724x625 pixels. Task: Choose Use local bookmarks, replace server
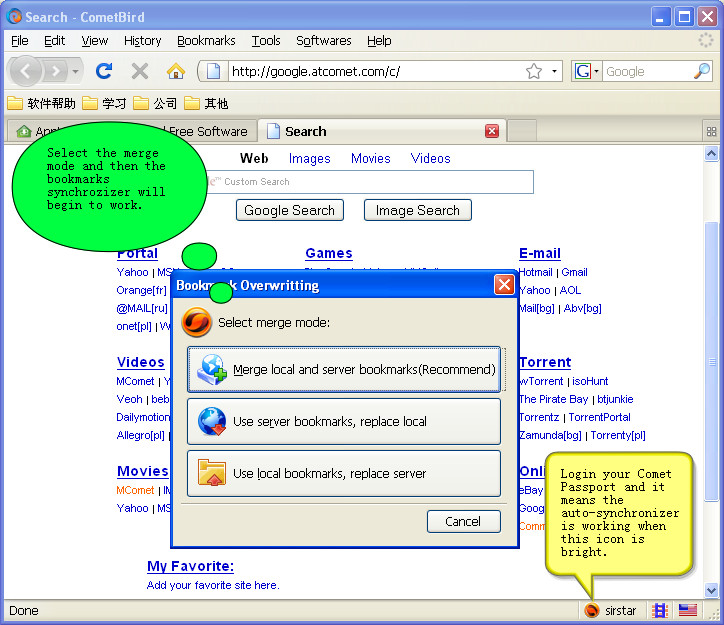[344, 474]
